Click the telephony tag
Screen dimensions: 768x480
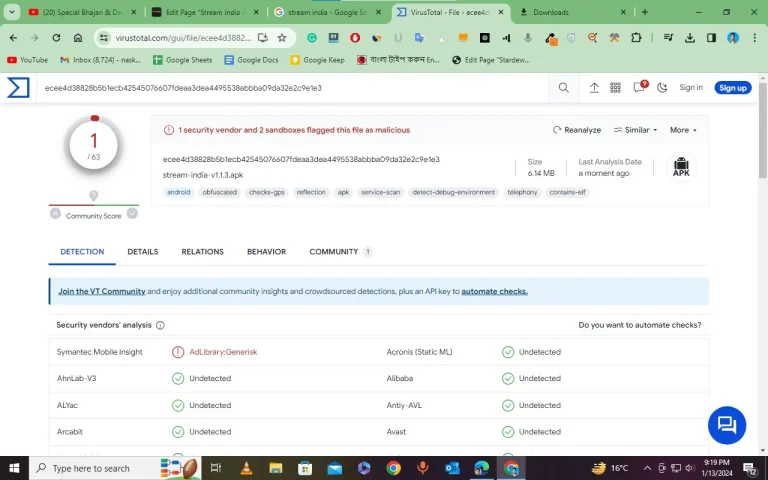tap(522, 192)
